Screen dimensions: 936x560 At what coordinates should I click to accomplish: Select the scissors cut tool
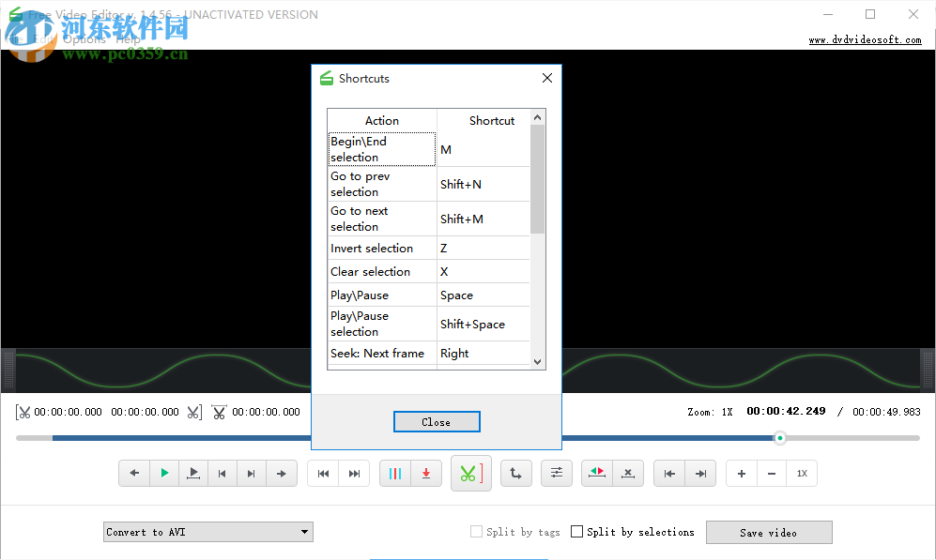click(470, 473)
